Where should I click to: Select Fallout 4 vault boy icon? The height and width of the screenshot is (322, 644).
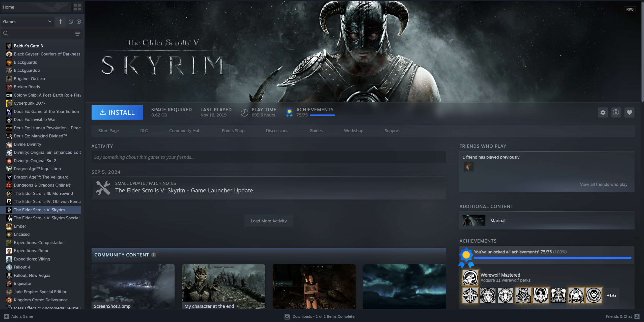click(x=9, y=267)
